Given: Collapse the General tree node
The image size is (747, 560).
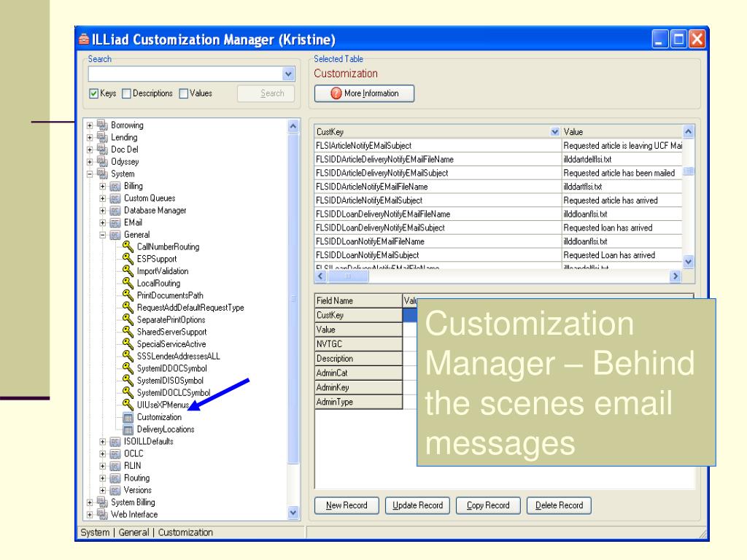Looking at the screenshot, I should (x=102, y=235).
